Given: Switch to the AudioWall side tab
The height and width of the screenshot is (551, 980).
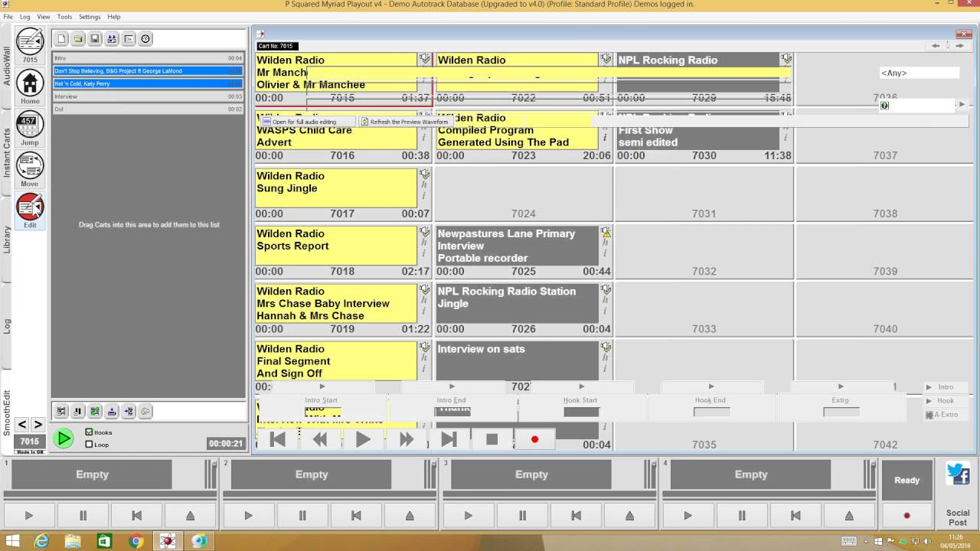Looking at the screenshot, I should point(7,66).
